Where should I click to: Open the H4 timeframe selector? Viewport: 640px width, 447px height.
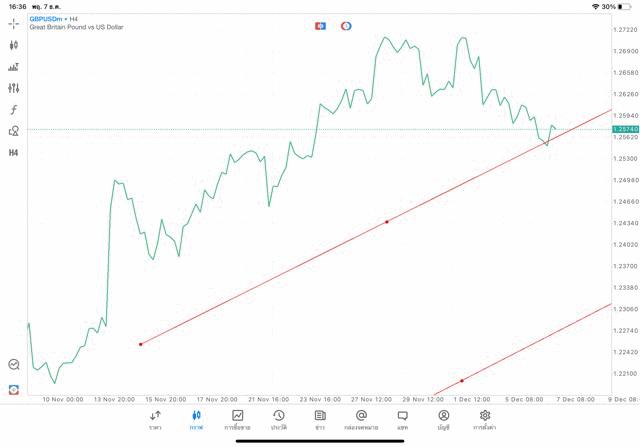click(x=14, y=153)
